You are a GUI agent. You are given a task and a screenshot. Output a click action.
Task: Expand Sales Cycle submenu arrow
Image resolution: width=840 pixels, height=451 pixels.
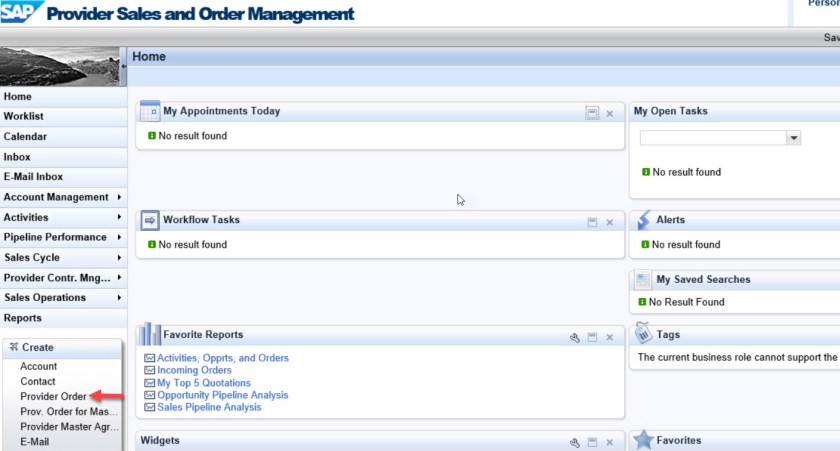119,257
